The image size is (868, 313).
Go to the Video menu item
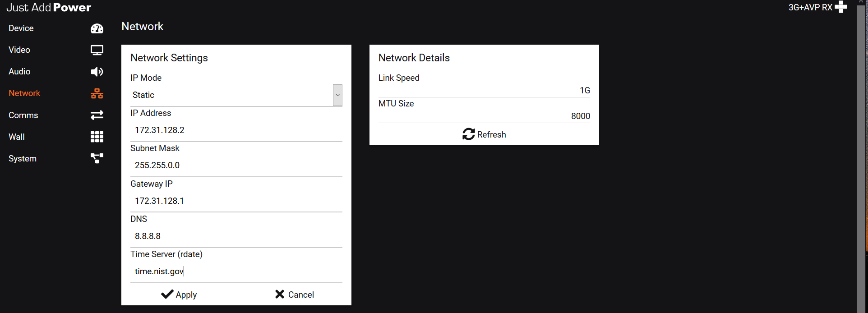(x=19, y=50)
